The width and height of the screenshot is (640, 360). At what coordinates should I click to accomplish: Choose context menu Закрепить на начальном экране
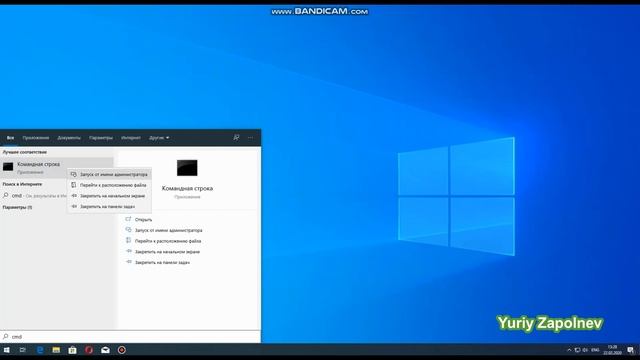109,196
